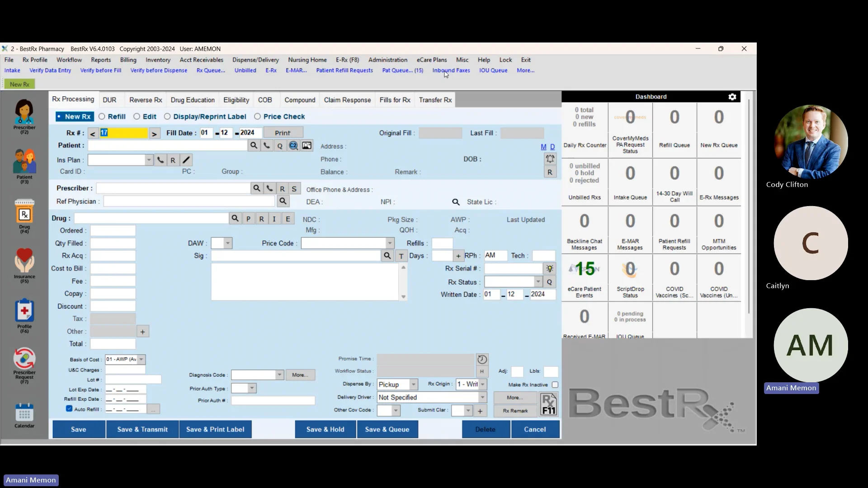
Task: Open Dashboard settings gear
Action: (x=732, y=97)
